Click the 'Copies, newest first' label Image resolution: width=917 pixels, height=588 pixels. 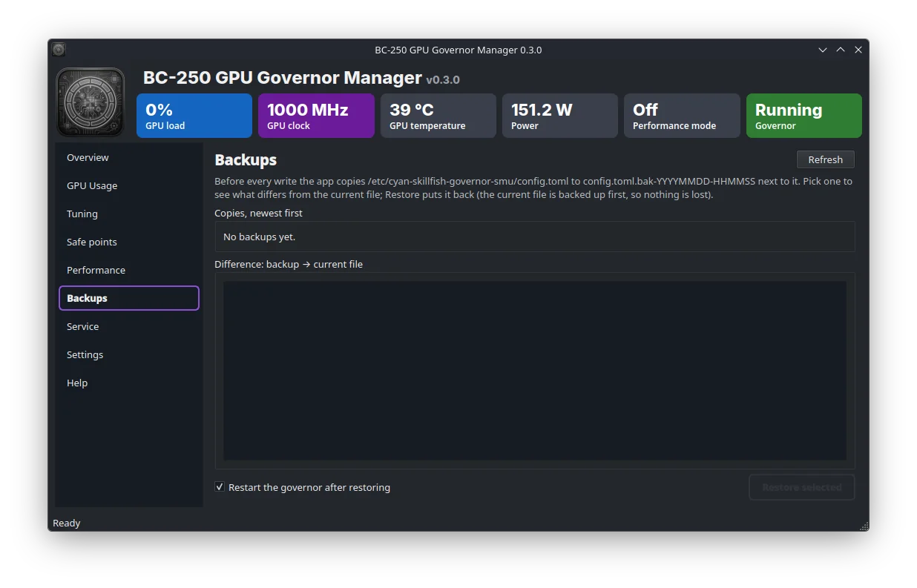click(x=259, y=213)
